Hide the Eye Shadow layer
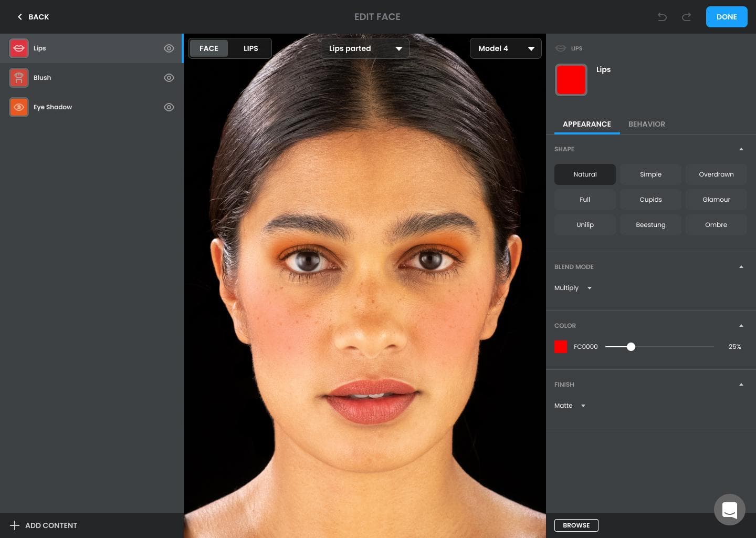756x538 pixels. (169, 107)
